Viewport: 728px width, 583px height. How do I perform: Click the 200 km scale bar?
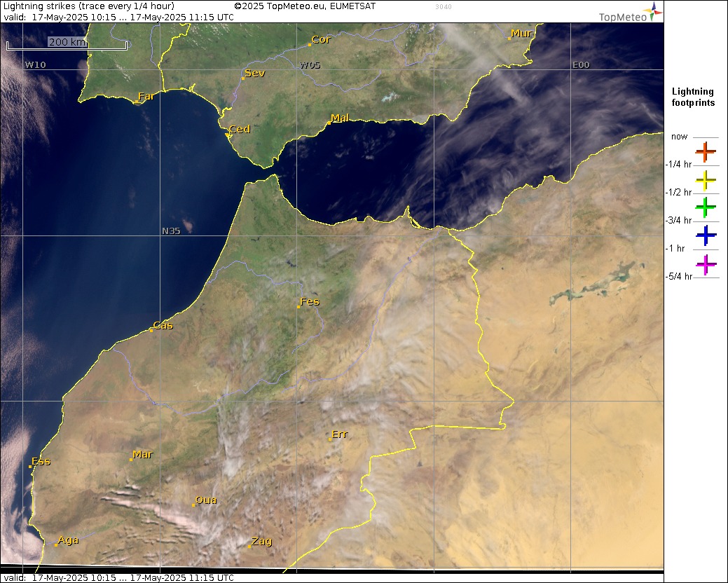pyautogui.click(x=67, y=43)
